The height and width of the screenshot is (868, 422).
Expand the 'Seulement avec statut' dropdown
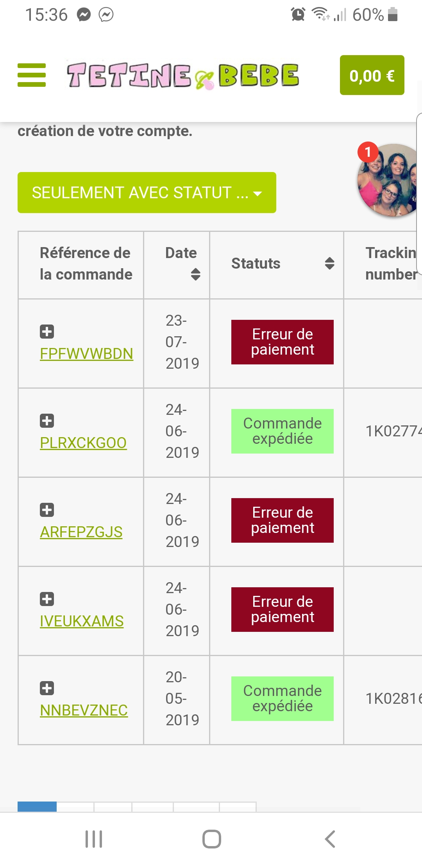click(x=147, y=193)
